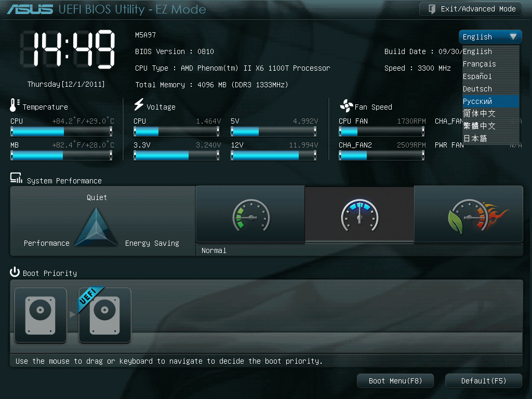The height and width of the screenshot is (399, 532).
Task: Click the date Thursday[12/1/2011]
Action: [66, 84]
